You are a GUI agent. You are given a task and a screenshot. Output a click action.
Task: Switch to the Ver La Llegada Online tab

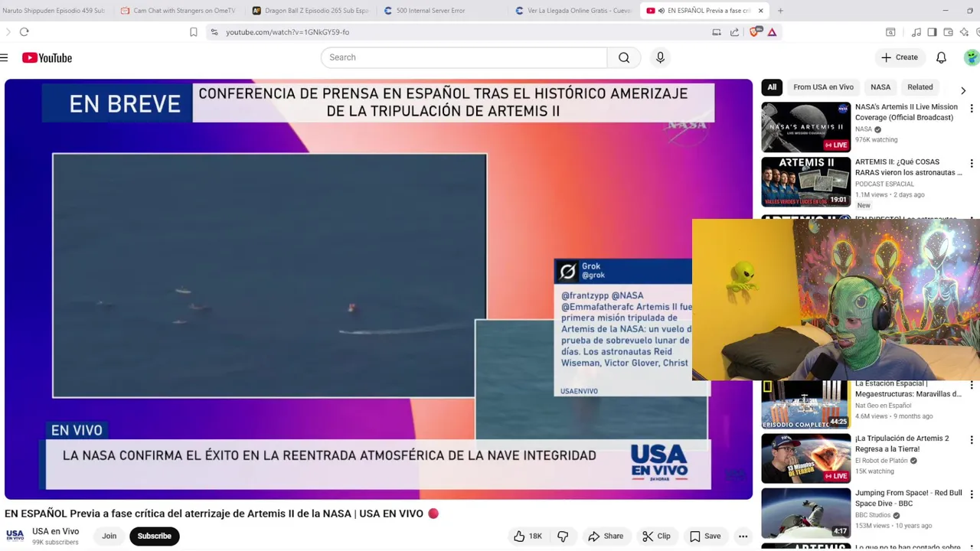pos(573,11)
